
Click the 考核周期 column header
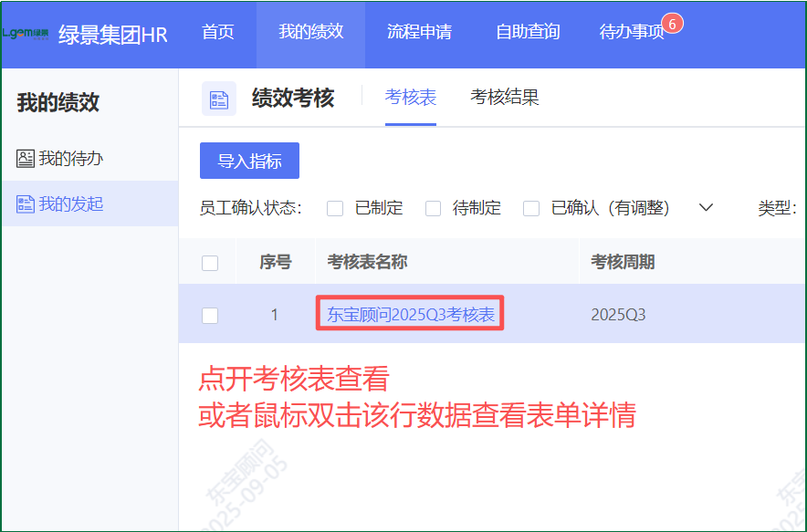pos(623,263)
